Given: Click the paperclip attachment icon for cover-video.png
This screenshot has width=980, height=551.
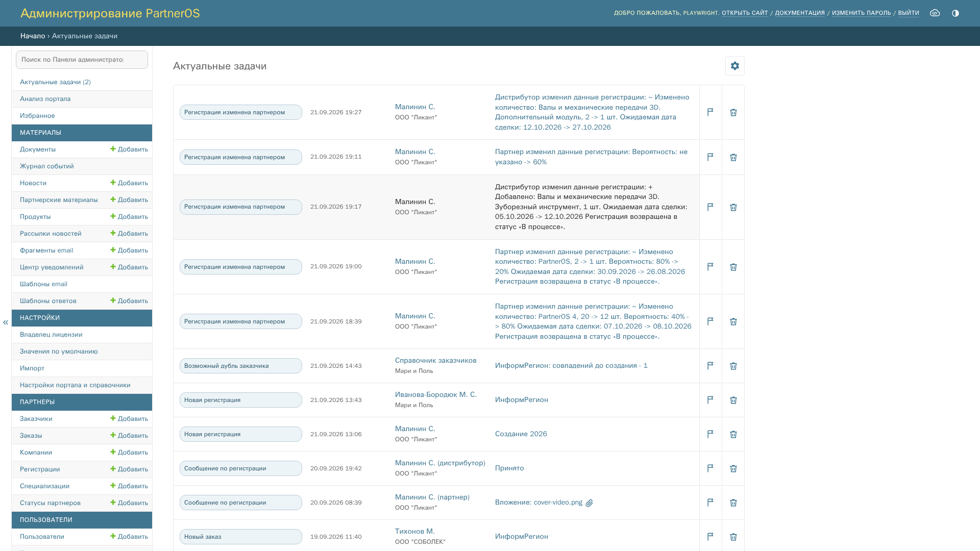Looking at the screenshot, I should [x=589, y=503].
